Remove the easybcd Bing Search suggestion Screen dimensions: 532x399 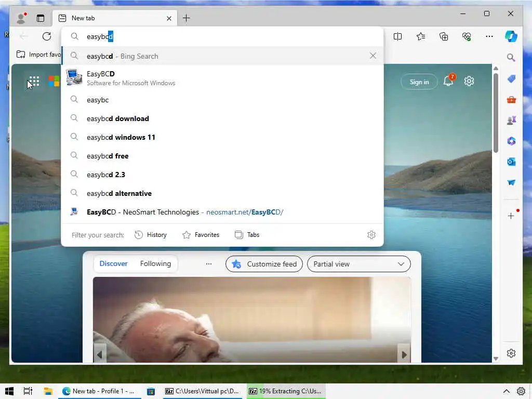pyautogui.click(x=373, y=56)
